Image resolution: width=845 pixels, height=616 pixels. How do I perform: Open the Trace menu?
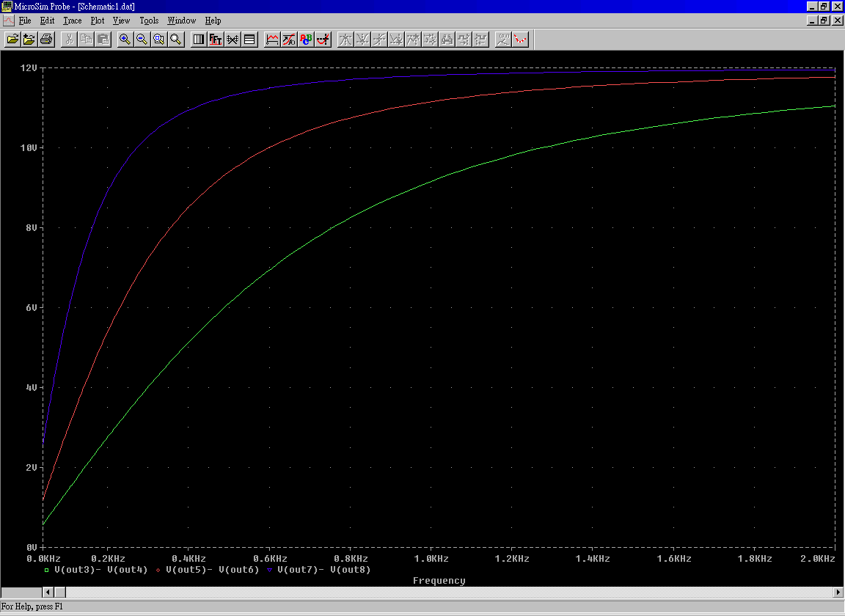point(72,21)
